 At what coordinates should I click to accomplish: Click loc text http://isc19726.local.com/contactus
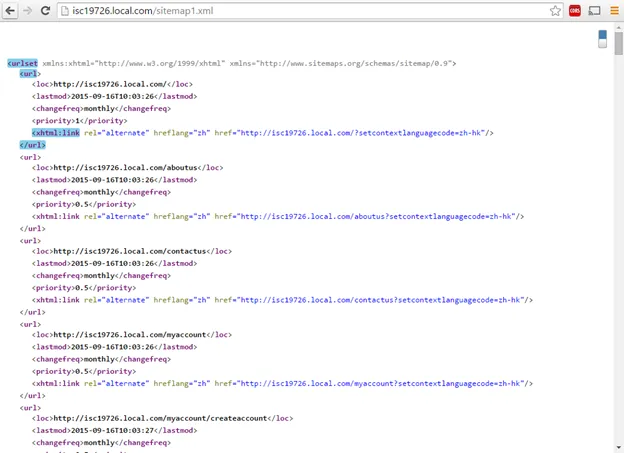tap(130, 251)
